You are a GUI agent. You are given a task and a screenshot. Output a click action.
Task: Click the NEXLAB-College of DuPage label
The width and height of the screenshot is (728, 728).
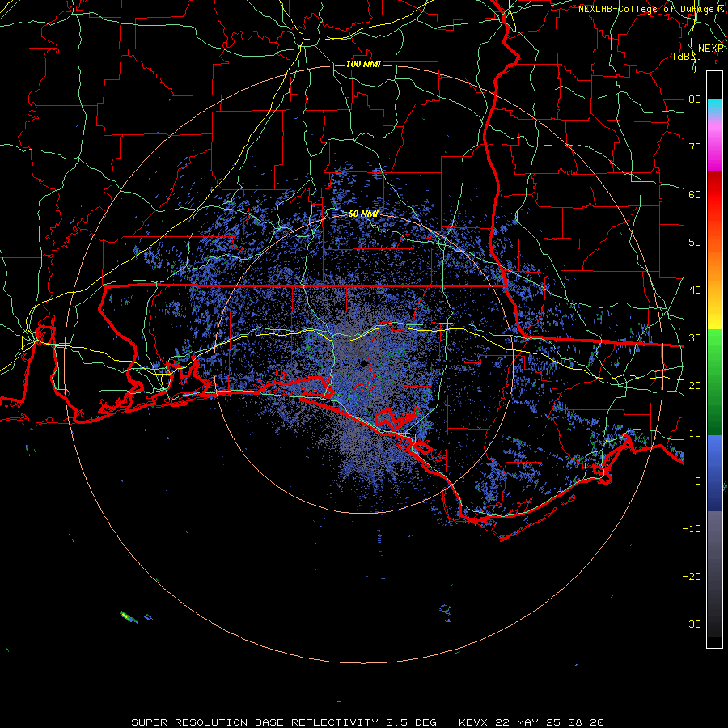tap(648, 9)
